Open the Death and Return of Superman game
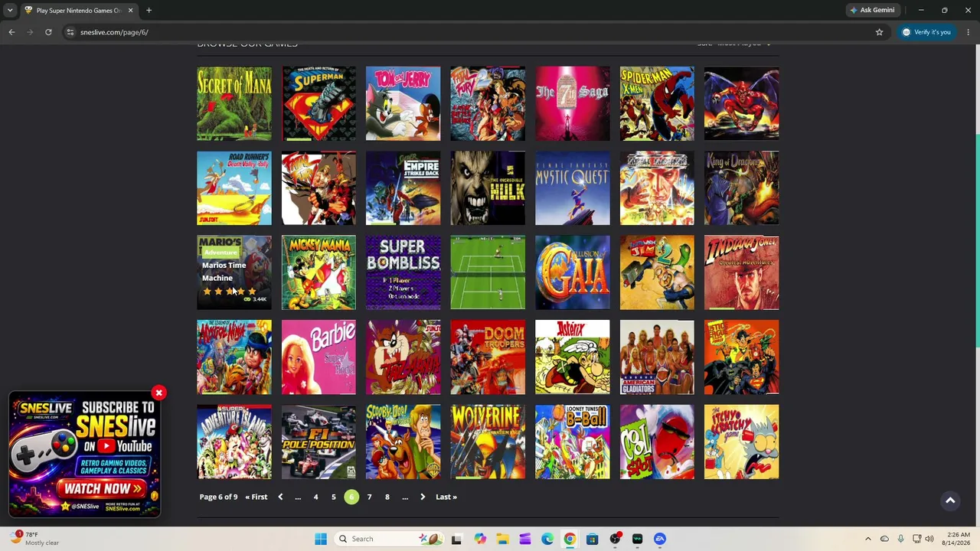980x551 pixels. 318,103
